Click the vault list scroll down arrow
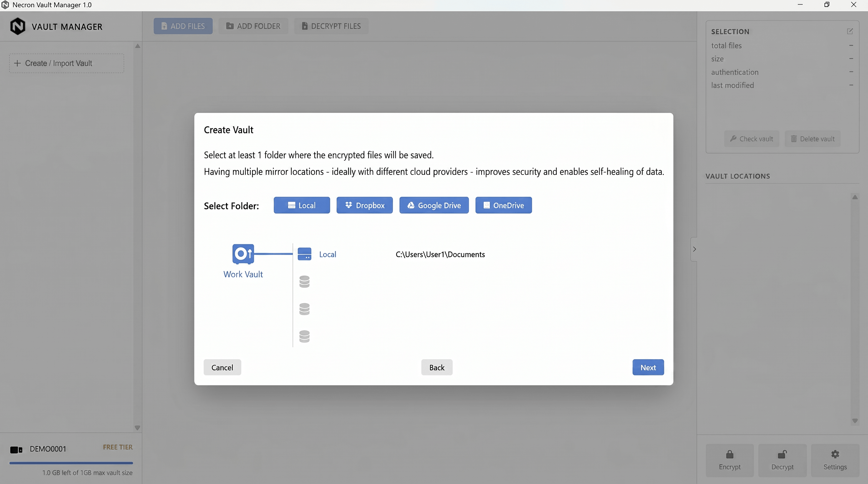This screenshot has height=484, width=868. (138, 428)
